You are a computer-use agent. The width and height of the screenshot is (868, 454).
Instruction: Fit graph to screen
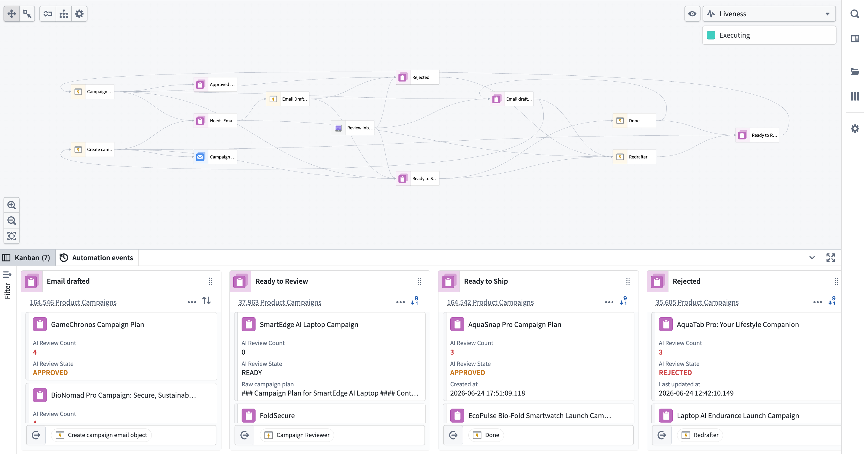point(12,236)
